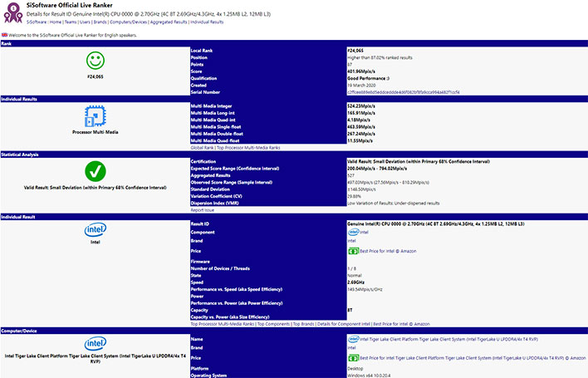Click the SiSoftware ribbon logo icon

pos(13,15)
